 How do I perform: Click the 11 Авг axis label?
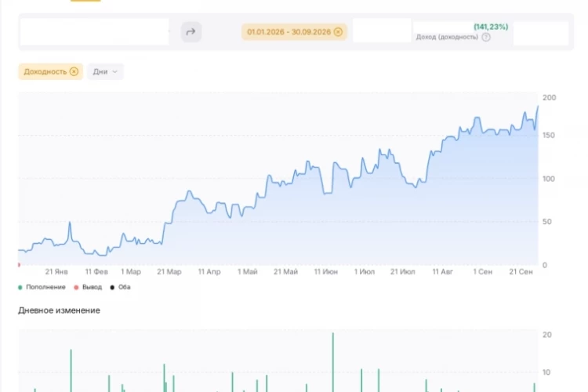pyautogui.click(x=443, y=271)
